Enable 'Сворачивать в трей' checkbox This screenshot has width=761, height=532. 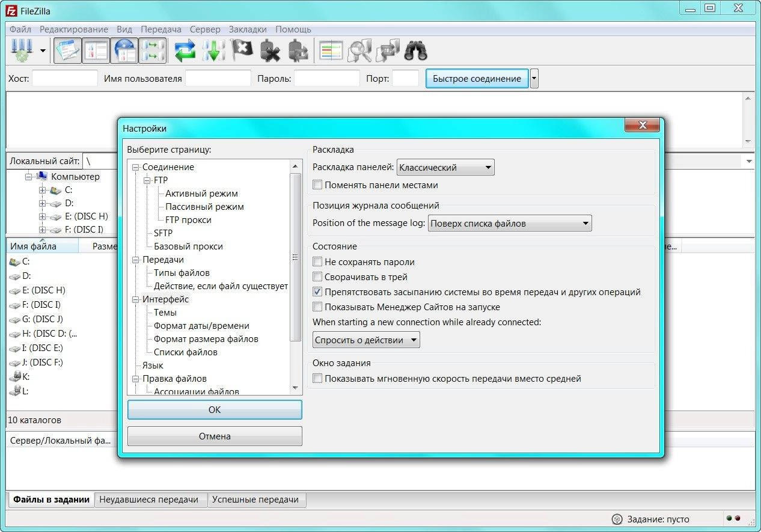(317, 277)
